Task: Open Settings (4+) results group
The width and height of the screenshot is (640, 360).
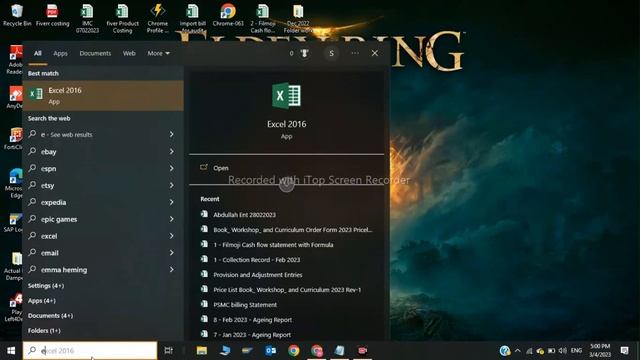Action: 46,286
